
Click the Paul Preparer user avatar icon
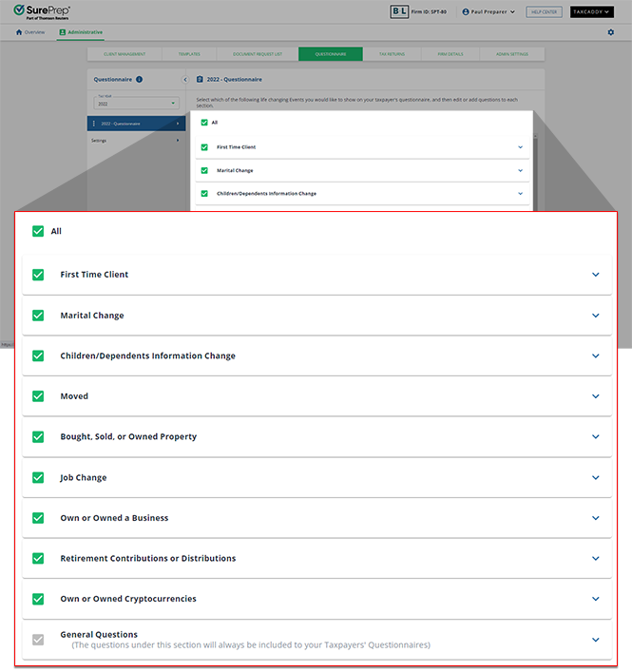tap(466, 12)
